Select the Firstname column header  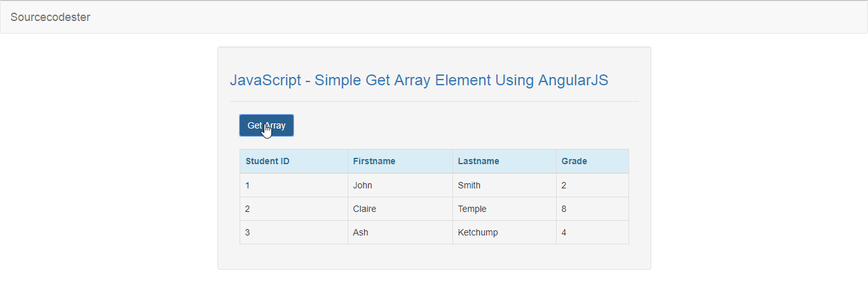400,161
